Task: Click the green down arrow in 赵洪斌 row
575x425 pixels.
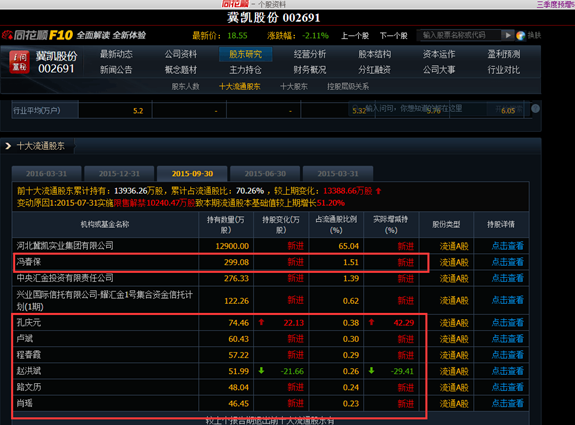Action: point(261,371)
